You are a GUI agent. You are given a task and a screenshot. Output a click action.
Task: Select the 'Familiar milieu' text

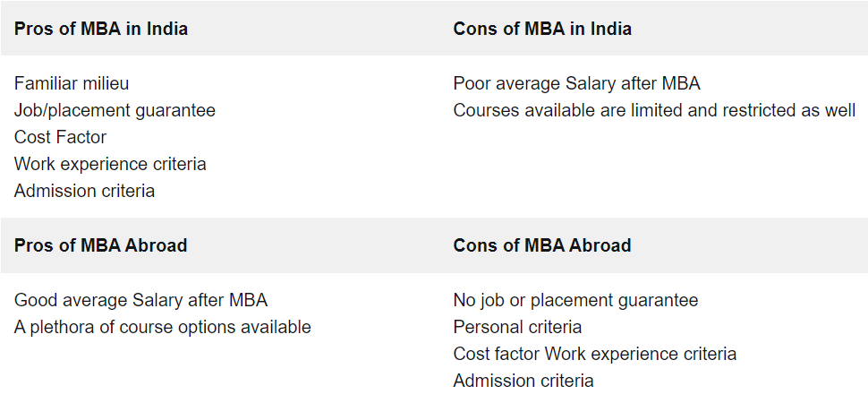[72, 83]
